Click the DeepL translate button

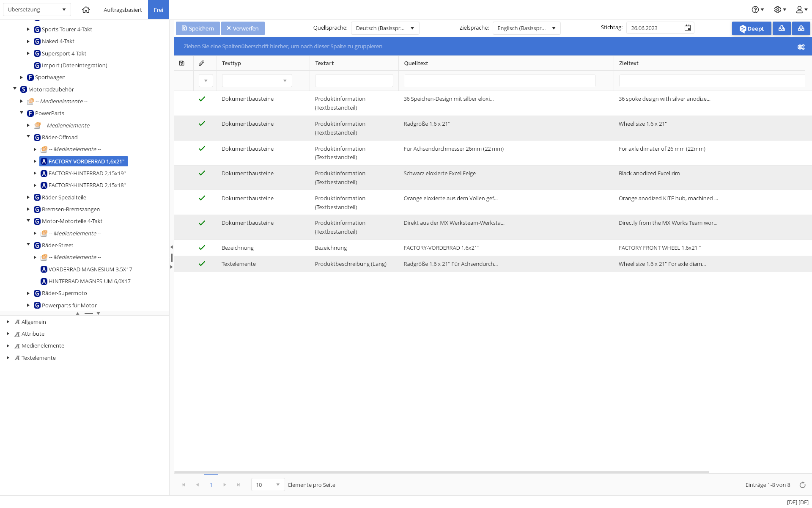[x=752, y=28]
